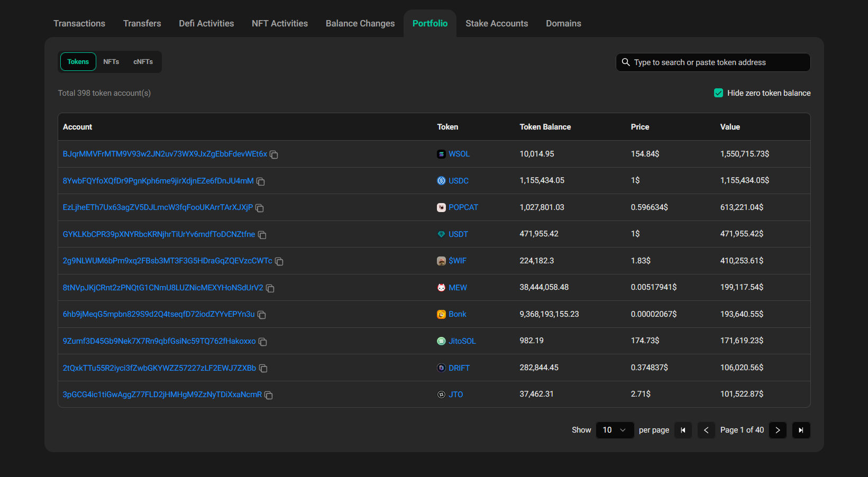The image size is (868, 477).
Task: Click the USDC token logo icon
Action: 441,181
